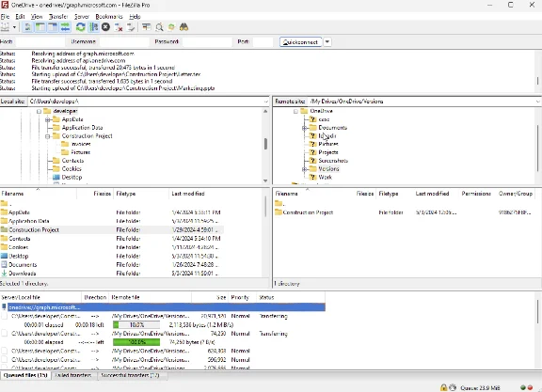542x392 pixels.
Task: Open the View menu
Action: pyautogui.click(x=37, y=17)
